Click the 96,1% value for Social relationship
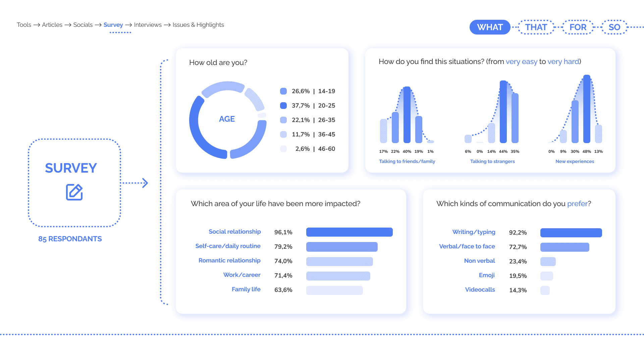The height and width of the screenshot is (362, 644). [x=283, y=232]
